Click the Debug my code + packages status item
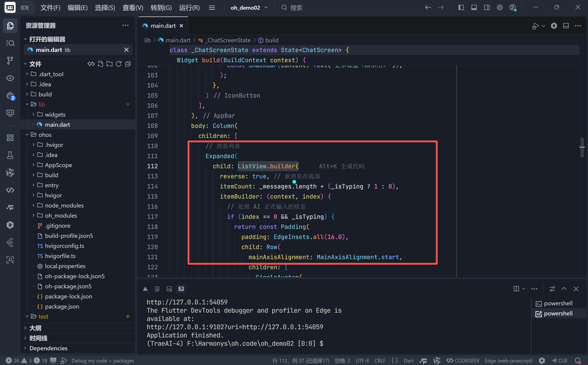 (103, 360)
